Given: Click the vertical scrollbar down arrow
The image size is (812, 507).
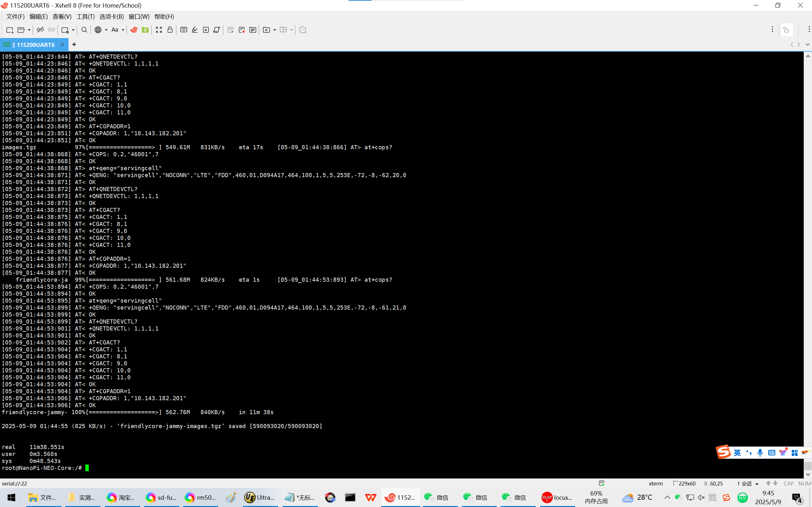Looking at the screenshot, I should click(x=808, y=474).
